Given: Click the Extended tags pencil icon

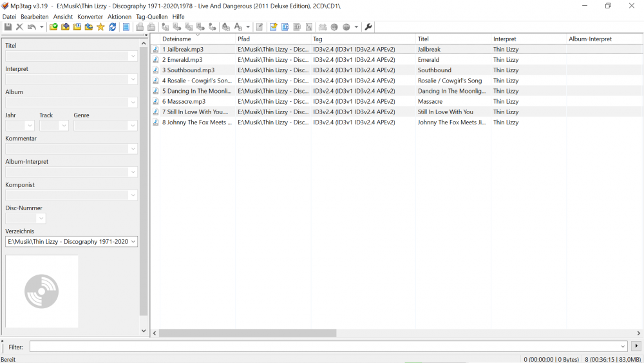Looking at the screenshot, I should (x=260, y=27).
